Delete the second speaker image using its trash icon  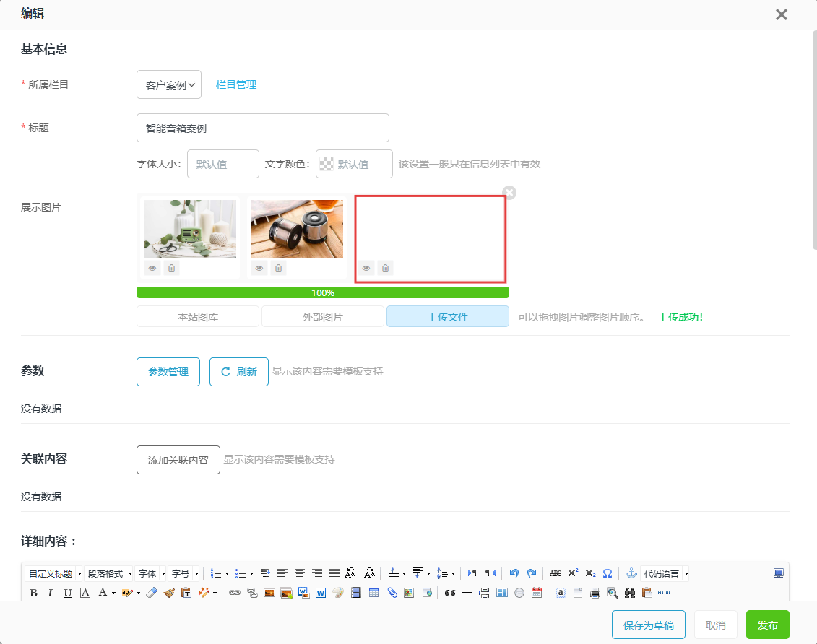point(279,269)
